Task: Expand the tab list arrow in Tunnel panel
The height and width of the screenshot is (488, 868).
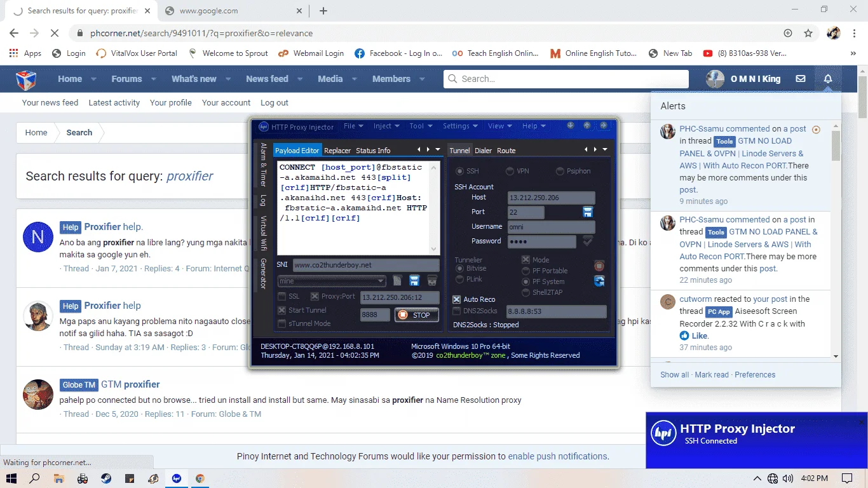Action: click(605, 150)
